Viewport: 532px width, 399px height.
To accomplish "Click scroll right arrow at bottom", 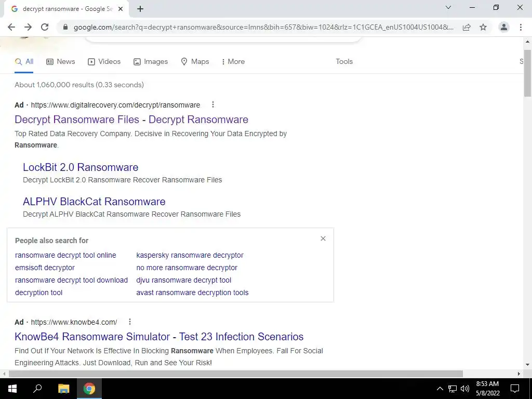I will click(519, 374).
